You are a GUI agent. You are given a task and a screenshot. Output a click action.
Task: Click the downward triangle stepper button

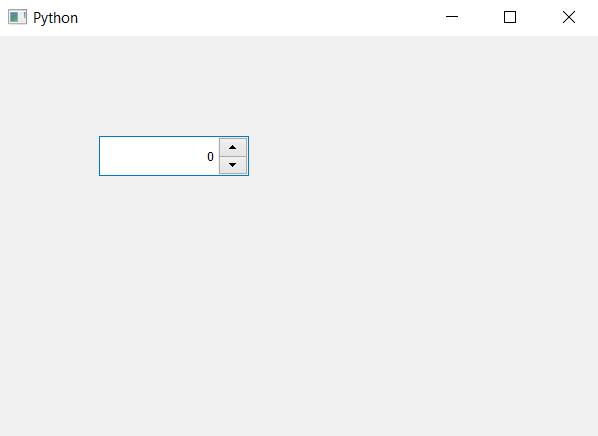pos(233,165)
